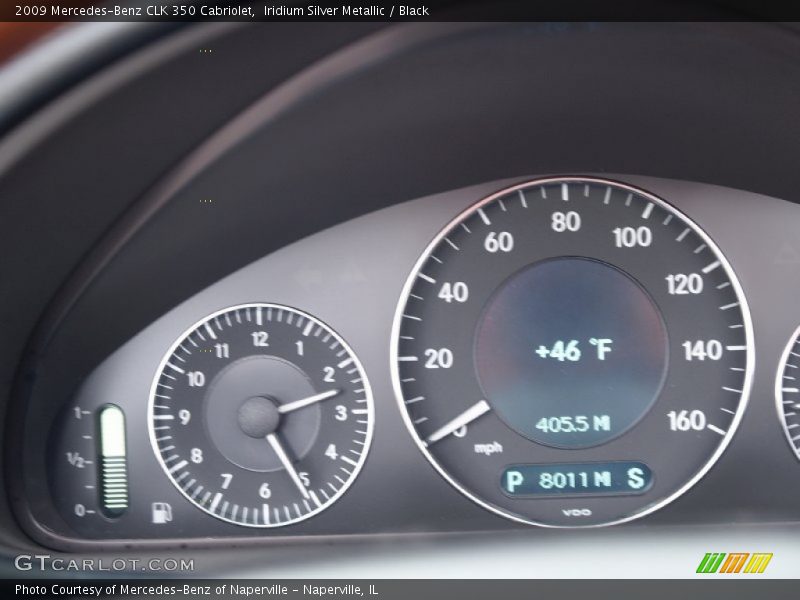Screen dimensions: 800x600
Task: Click the 80 mark on speedometer
Action: coord(566,222)
